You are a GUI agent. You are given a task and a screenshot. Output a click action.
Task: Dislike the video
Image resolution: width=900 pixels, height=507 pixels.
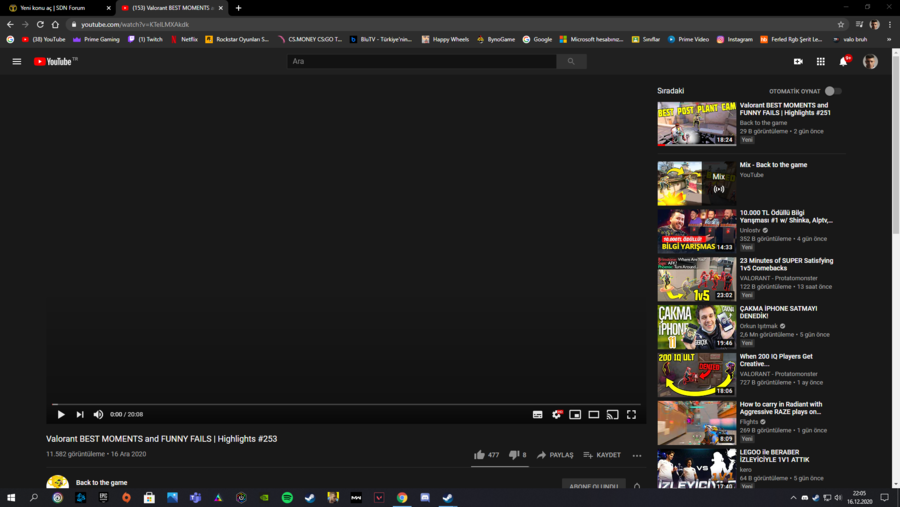click(517, 455)
